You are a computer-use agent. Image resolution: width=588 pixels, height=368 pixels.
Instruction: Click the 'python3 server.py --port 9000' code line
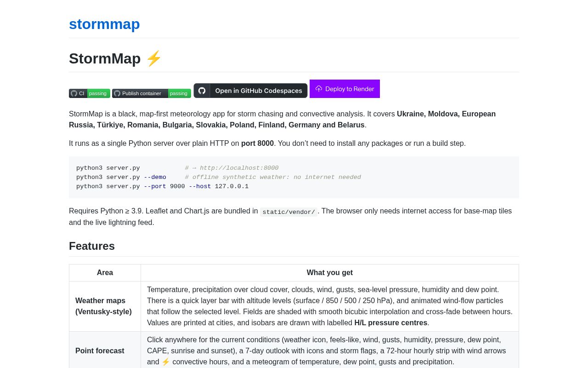coord(162,187)
